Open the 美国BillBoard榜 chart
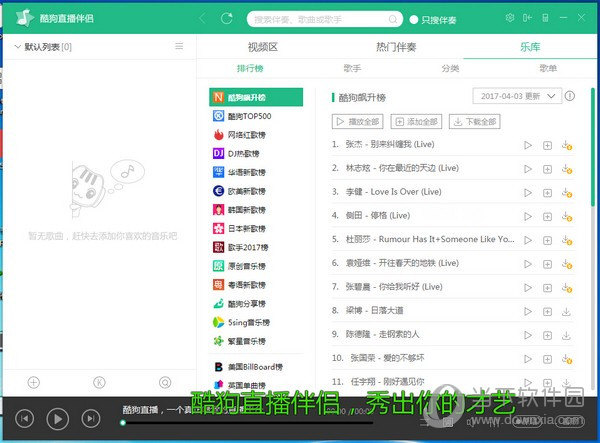600x443 pixels. (x=256, y=367)
